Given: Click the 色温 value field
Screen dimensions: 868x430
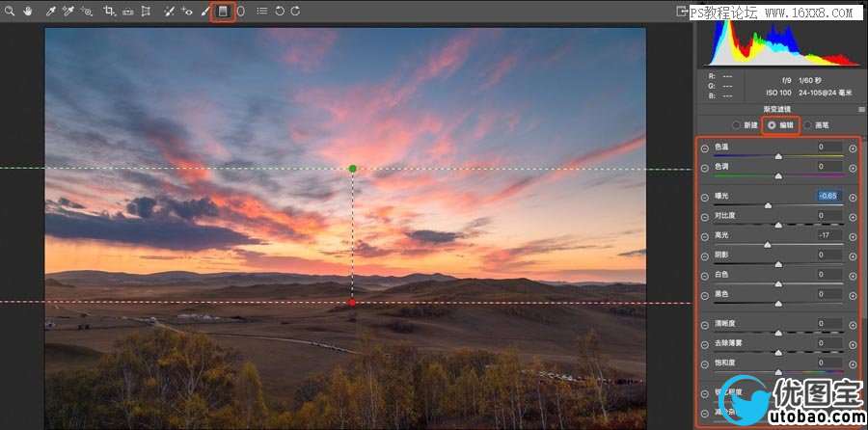Looking at the screenshot, I should (x=830, y=147).
